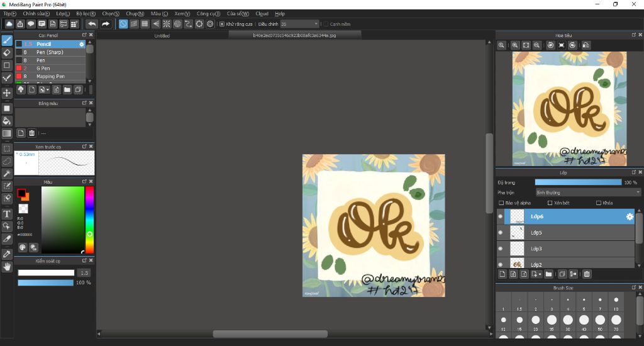Delete layer with the trash icon
The height and width of the screenshot is (346, 644).
587,274
